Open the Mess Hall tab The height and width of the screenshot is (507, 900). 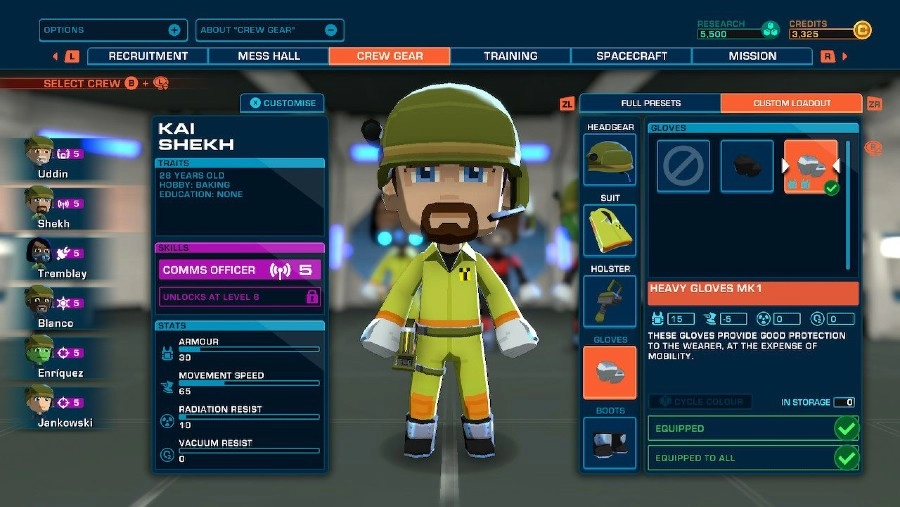[269, 56]
